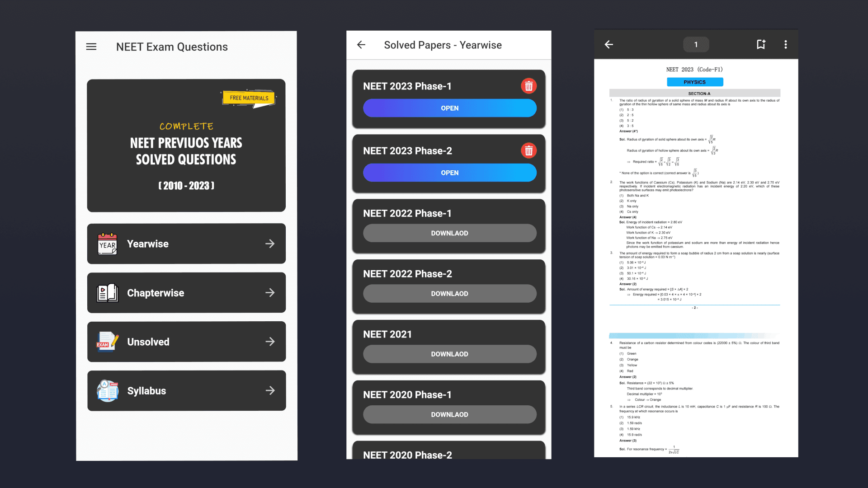Select the Chapterwise book icon
The width and height of the screenshot is (868, 488).
107,292
